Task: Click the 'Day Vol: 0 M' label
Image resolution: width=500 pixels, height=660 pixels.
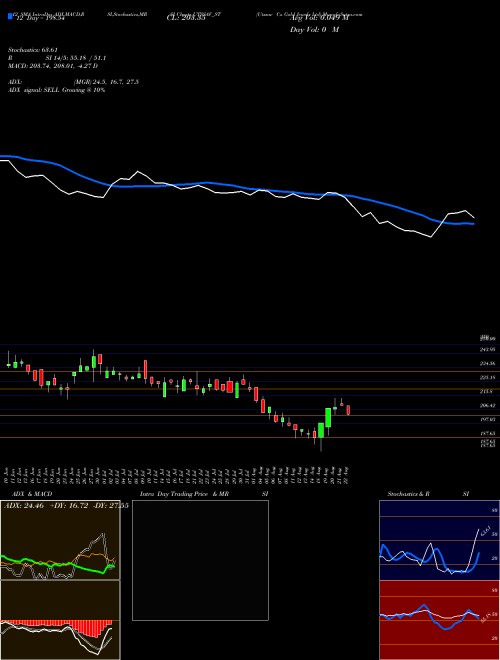Action: click(314, 30)
